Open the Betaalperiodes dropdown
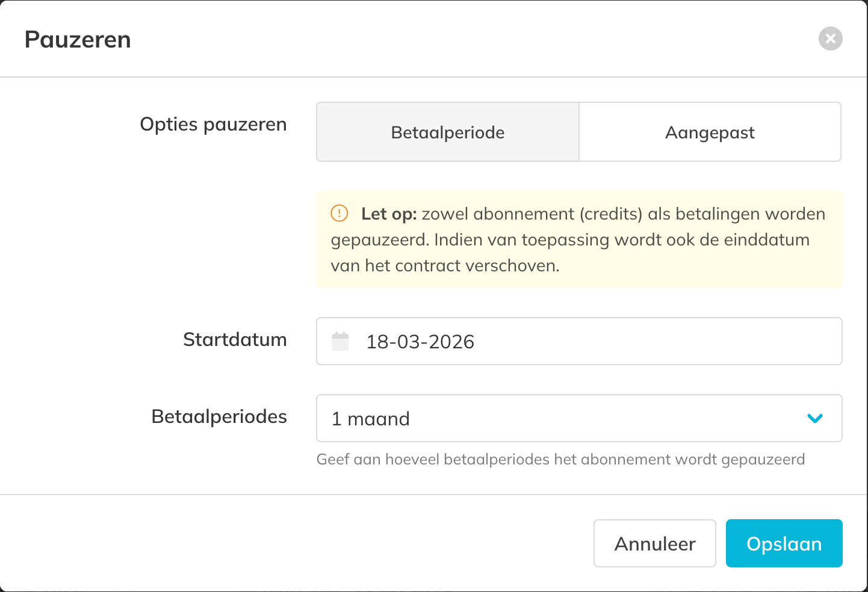868x592 pixels. point(578,418)
